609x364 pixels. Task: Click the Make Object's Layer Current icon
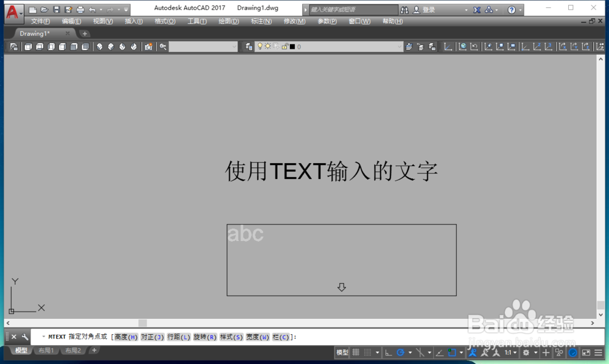coord(409,47)
